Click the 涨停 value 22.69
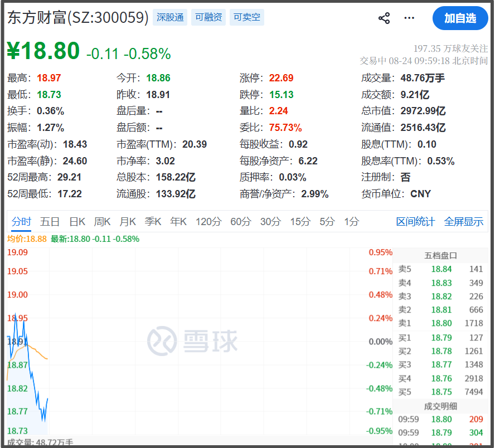The image size is (495, 448). point(282,78)
